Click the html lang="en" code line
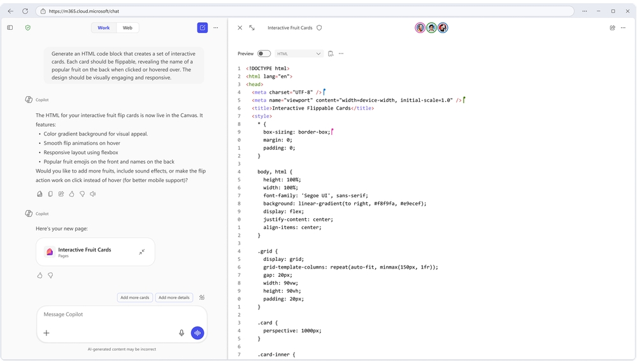Viewport: 637px width, 364px height. pyautogui.click(x=269, y=76)
